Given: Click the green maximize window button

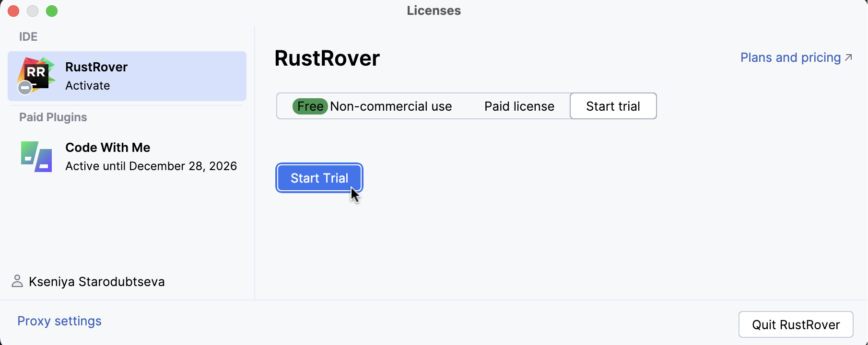Looking at the screenshot, I should [52, 11].
